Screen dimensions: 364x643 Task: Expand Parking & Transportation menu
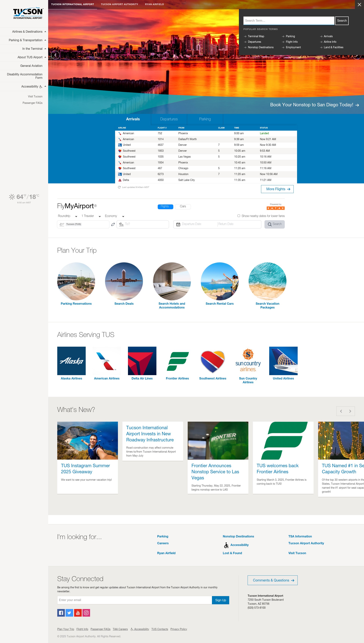pyautogui.click(x=45, y=40)
